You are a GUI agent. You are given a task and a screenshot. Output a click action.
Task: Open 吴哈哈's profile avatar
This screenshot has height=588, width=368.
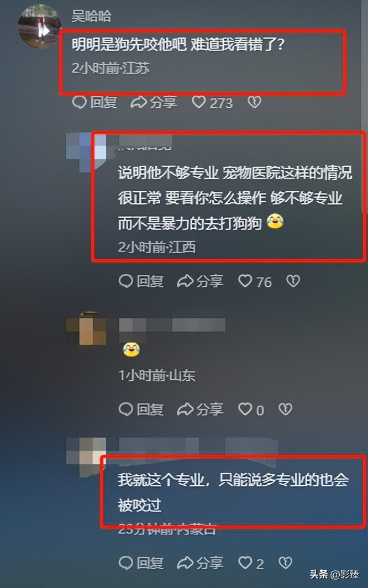[40, 26]
